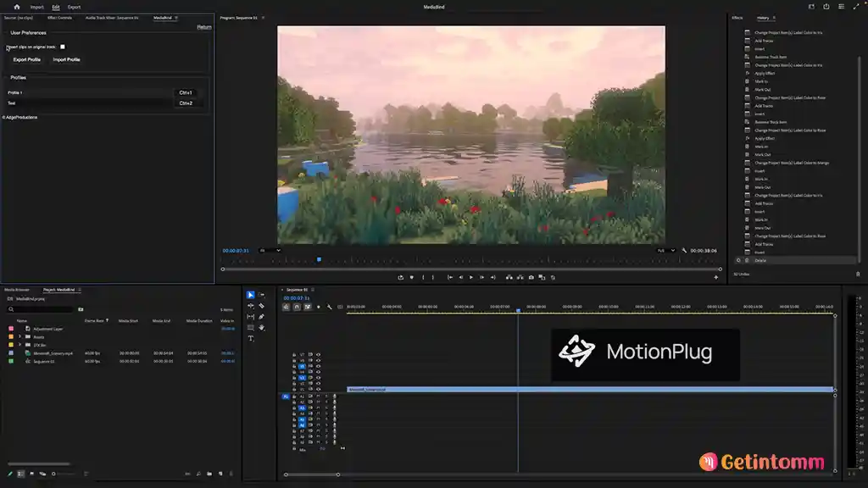Click trash icon in History panel
Screen dimensions: 868x488
point(858,274)
